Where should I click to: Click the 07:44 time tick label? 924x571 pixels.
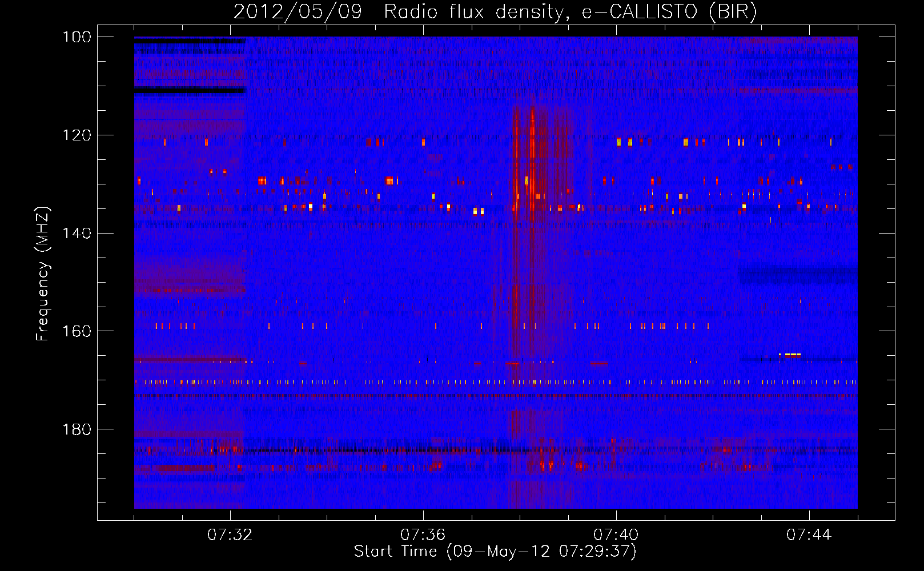pyautogui.click(x=809, y=535)
